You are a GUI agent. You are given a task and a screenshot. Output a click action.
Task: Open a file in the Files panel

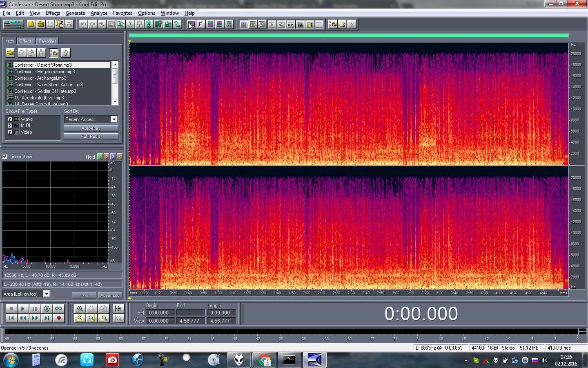10,53
